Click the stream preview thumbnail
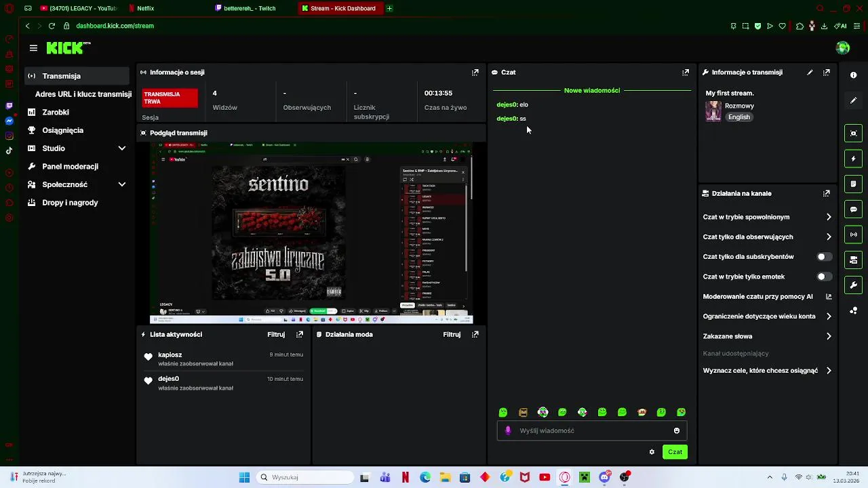Image resolution: width=868 pixels, height=488 pixels. 311,233
